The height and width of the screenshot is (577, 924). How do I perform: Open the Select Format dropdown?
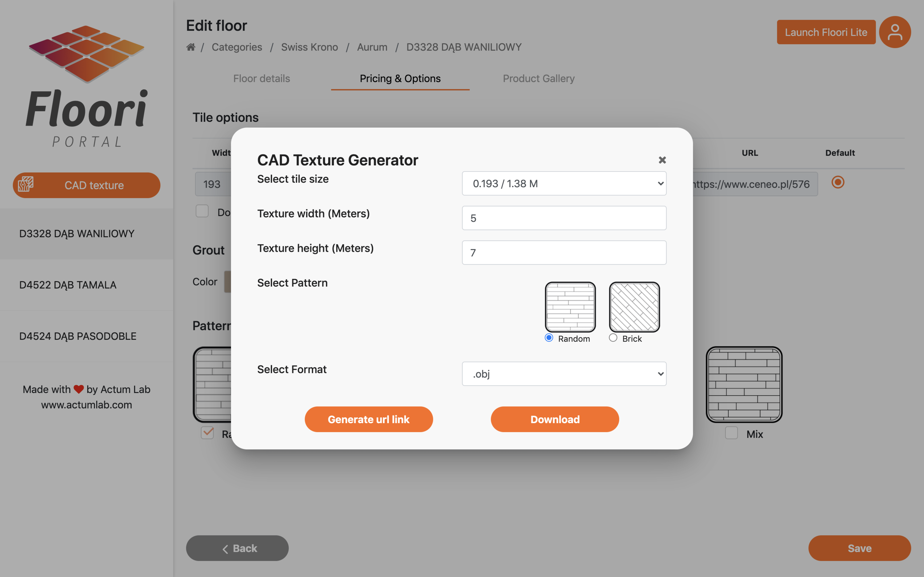[x=564, y=374]
